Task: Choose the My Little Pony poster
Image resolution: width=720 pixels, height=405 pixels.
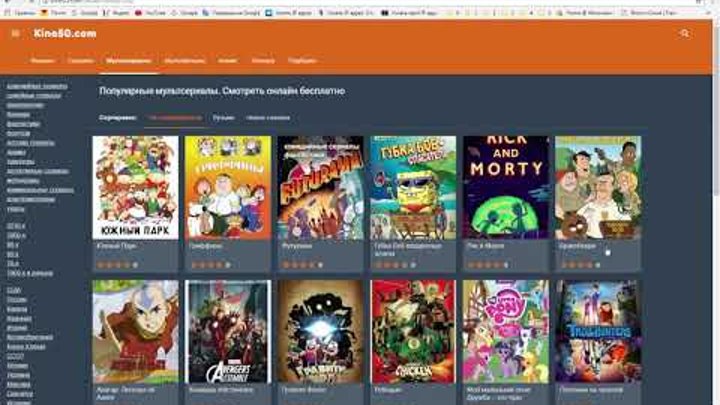Action: click(x=505, y=331)
